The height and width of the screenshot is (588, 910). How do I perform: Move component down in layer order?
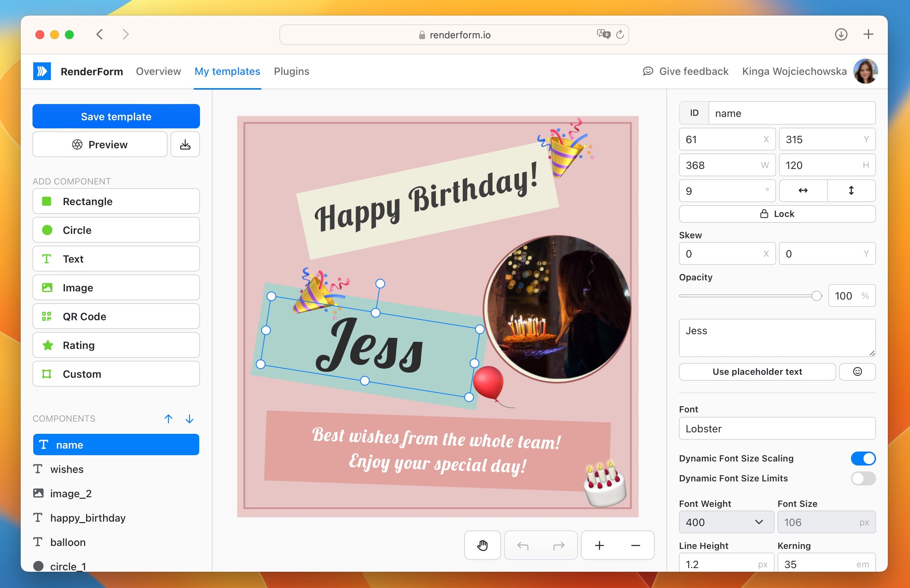(x=189, y=419)
